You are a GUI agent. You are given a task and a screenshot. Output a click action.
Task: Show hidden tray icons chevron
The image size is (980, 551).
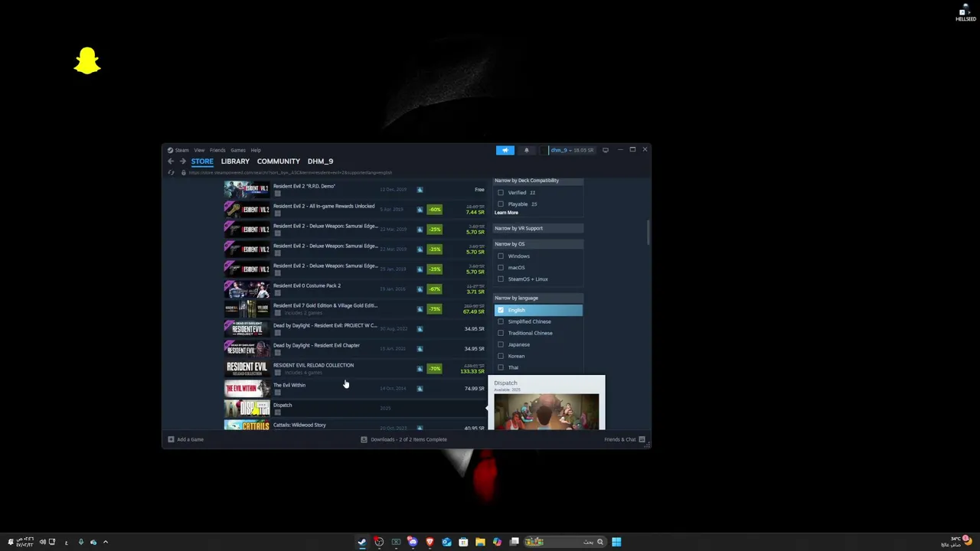(106, 542)
